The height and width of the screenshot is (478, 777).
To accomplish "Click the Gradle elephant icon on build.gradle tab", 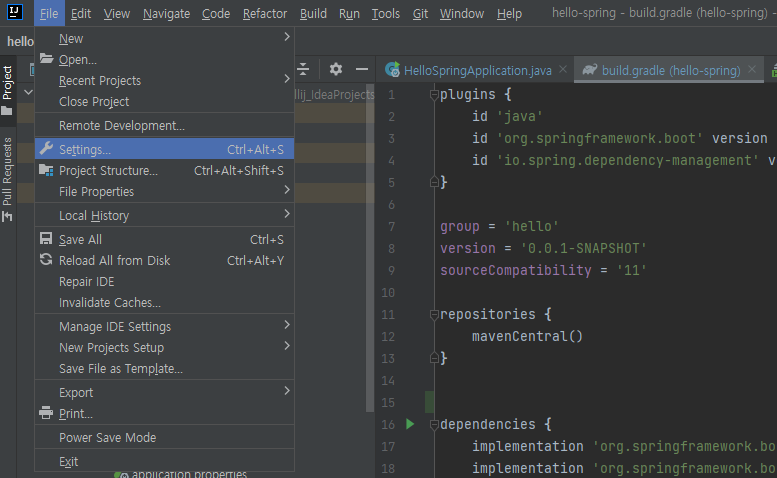I will (590, 69).
